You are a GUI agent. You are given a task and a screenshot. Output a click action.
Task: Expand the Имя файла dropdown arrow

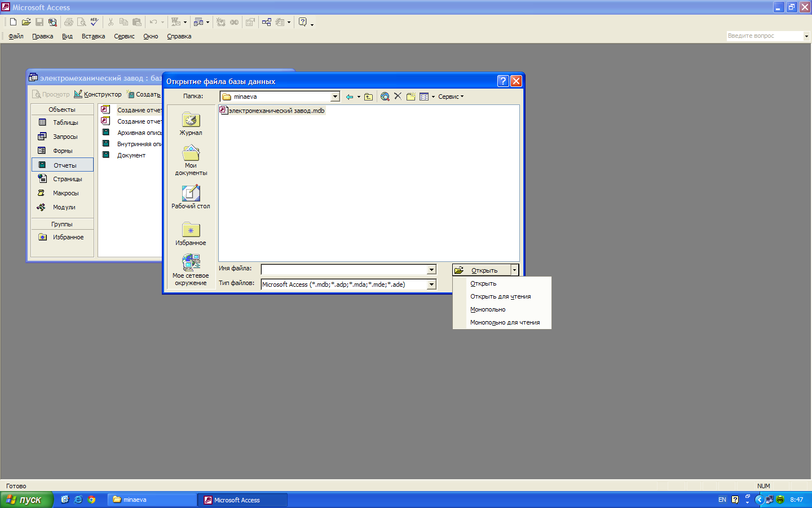tap(431, 270)
